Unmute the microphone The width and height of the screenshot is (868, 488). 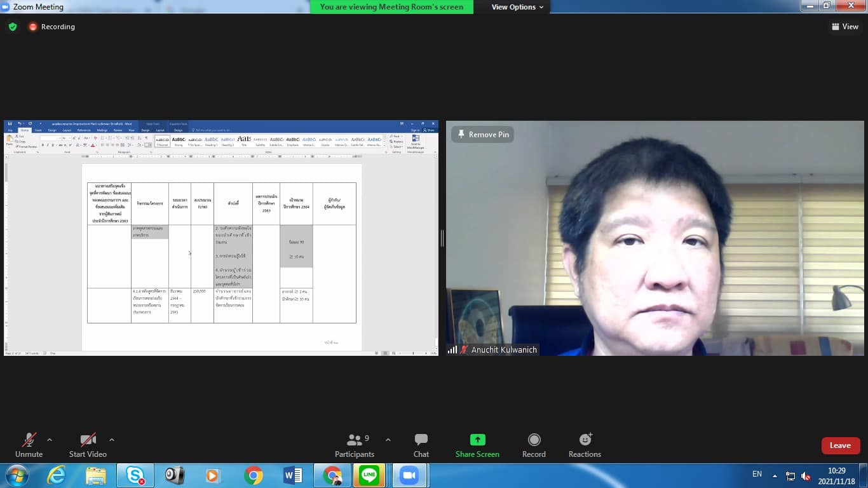point(29,440)
